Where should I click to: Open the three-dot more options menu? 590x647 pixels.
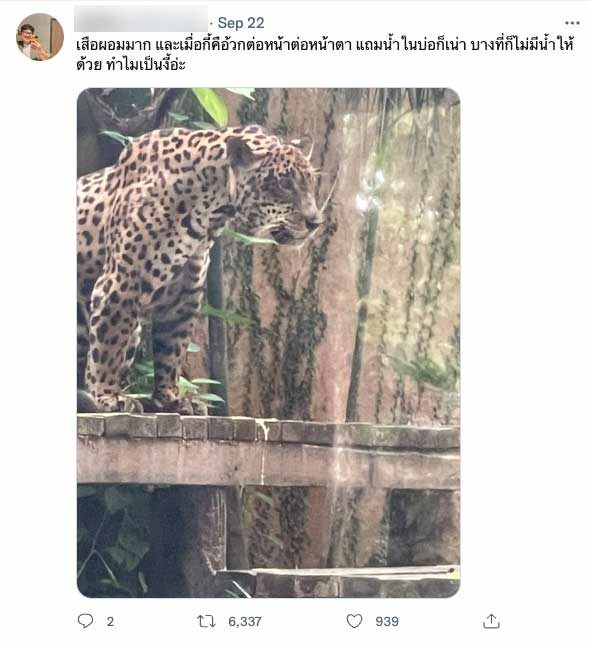(572, 23)
